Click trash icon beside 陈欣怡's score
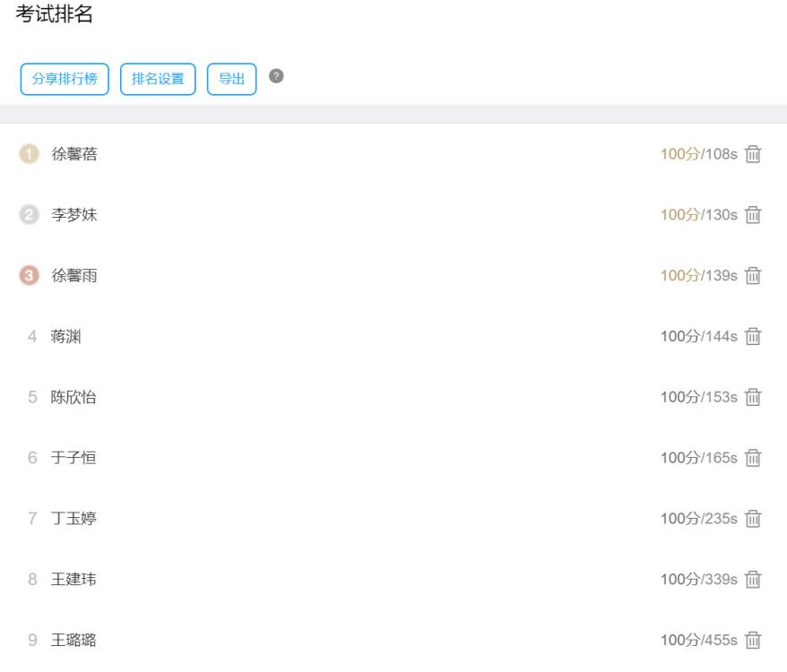Image resolution: width=787 pixels, height=672 pixels. pos(753,397)
